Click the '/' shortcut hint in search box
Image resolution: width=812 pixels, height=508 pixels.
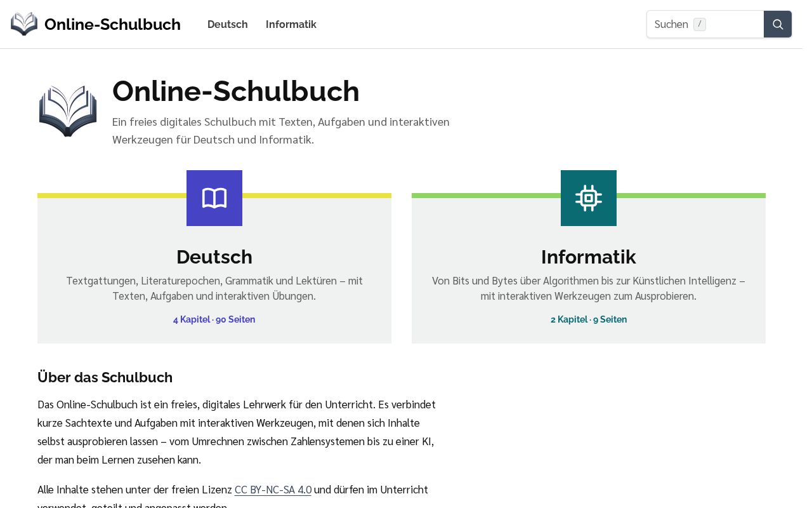(700, 24)
